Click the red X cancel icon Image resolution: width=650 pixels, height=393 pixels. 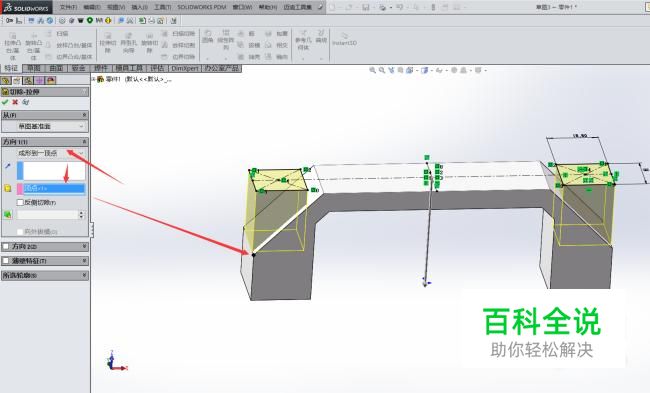[15, 102]
